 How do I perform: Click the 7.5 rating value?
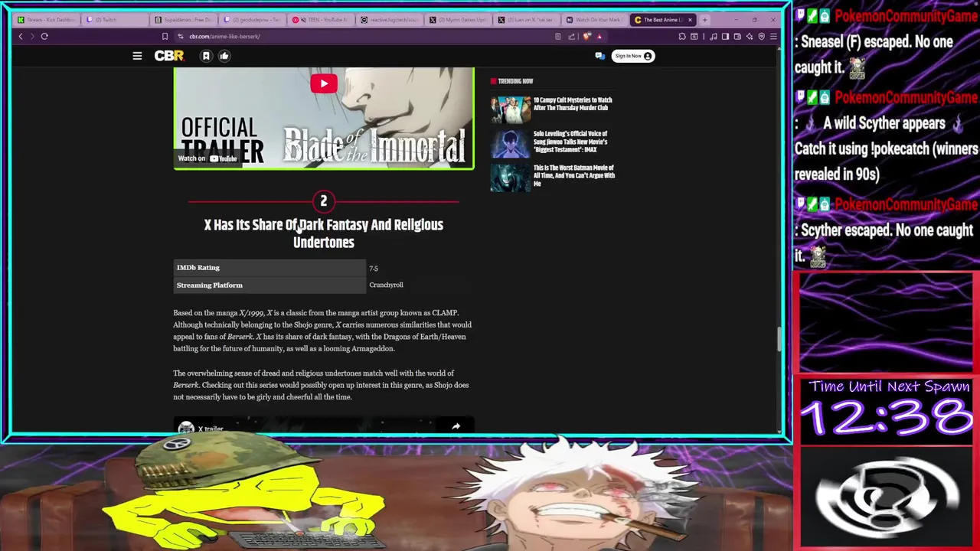coord(374,268)
